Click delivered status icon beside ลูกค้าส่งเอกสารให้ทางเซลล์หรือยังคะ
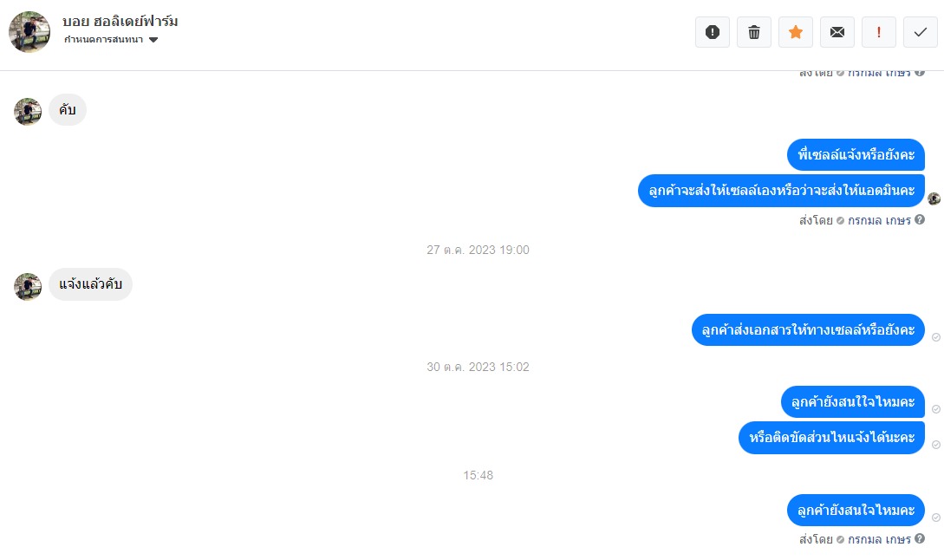 935,337
